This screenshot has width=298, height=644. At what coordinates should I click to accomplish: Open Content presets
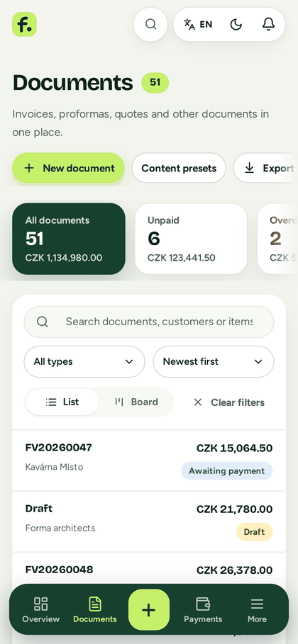click(179, 168)
